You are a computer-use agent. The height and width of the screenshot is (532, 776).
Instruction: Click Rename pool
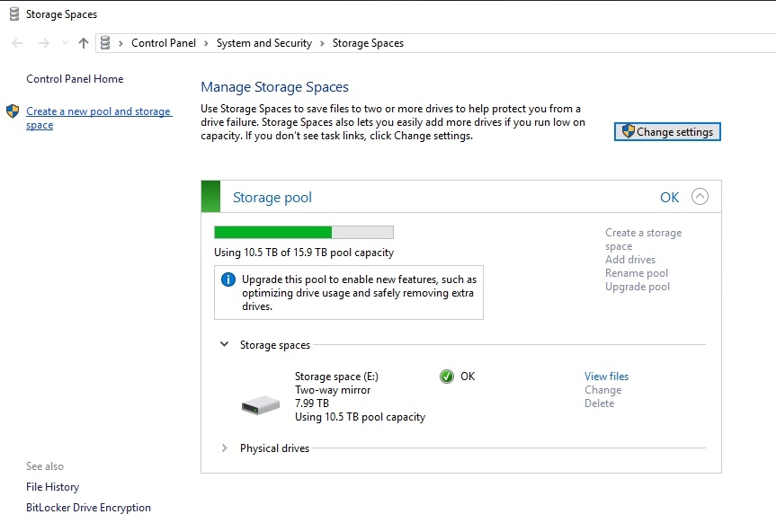pos(637,273)
